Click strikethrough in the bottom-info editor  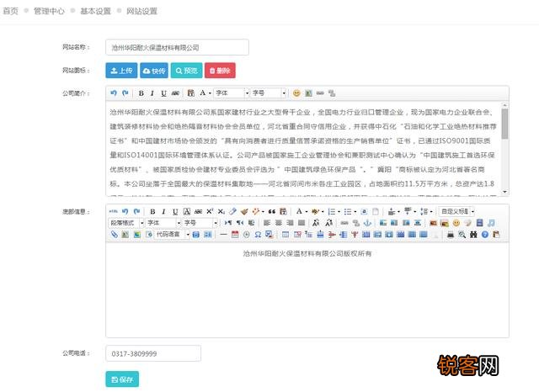198,212
